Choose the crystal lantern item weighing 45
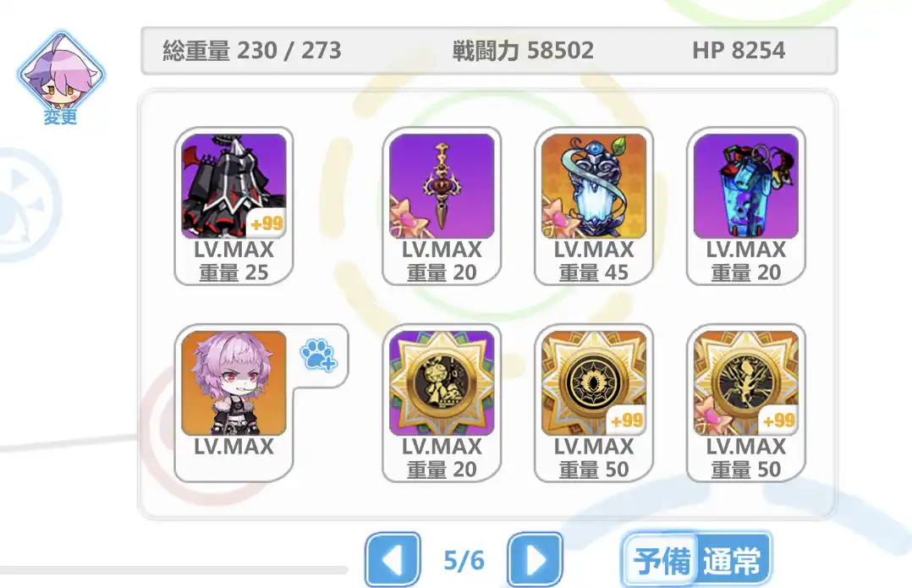Screen dimensions: 912x588 (x=594, y=206)
